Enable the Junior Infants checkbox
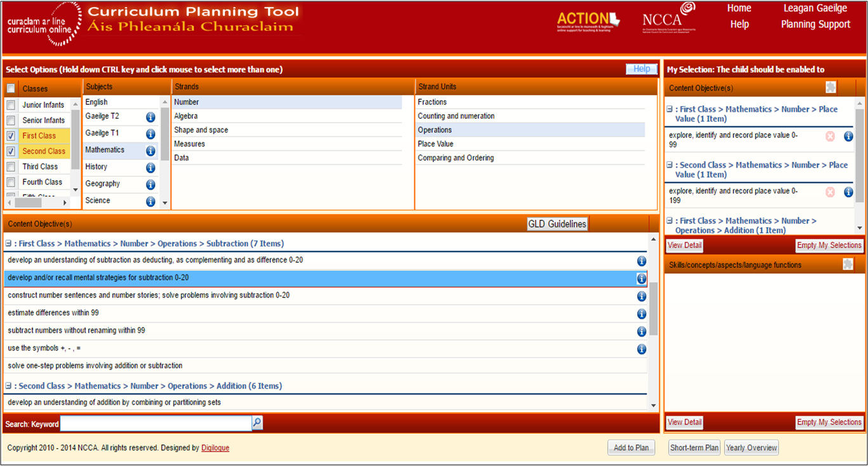This screenshot has height=466, width=868. (x=10, y=105)
